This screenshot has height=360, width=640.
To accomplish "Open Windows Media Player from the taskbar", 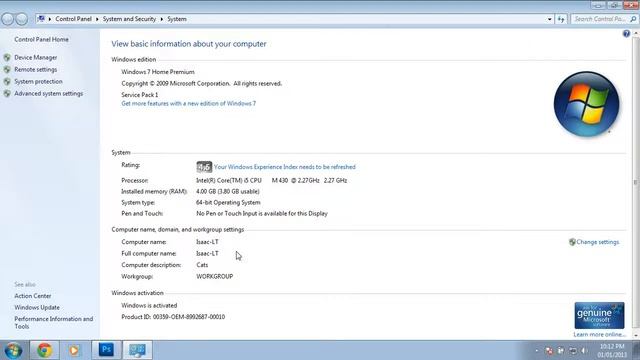I will tap(74, 350).
